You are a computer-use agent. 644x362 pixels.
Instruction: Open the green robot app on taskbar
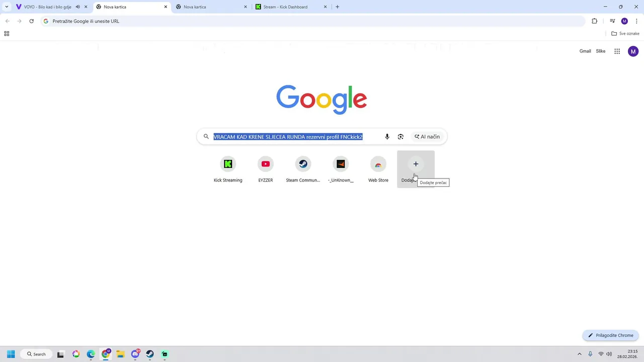tap(165, 354)
